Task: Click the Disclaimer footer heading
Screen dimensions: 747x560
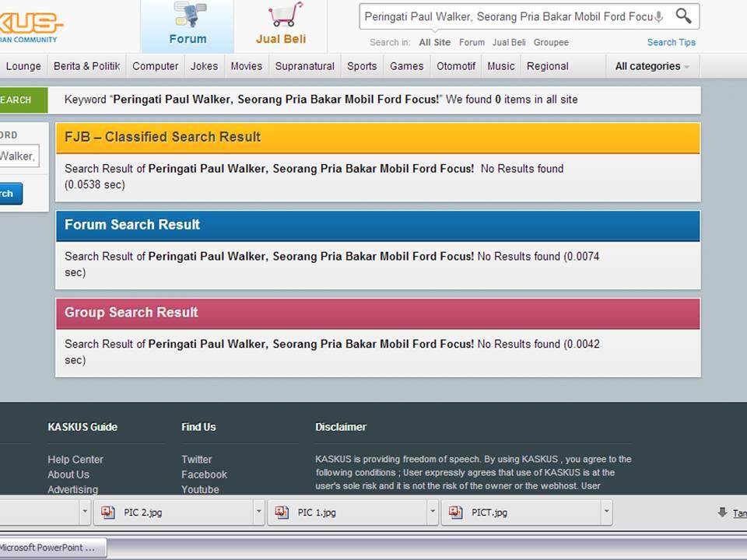Action: coord(341,427)
